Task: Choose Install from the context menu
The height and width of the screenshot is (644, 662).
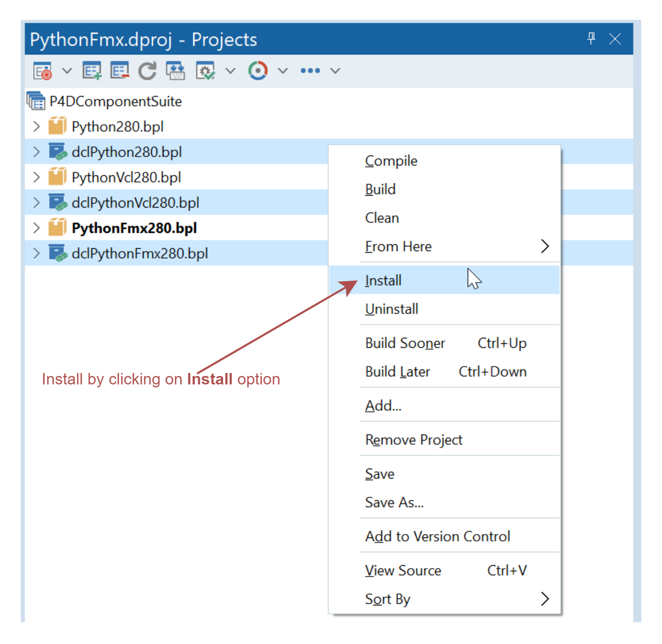Action: coord(444,280)
